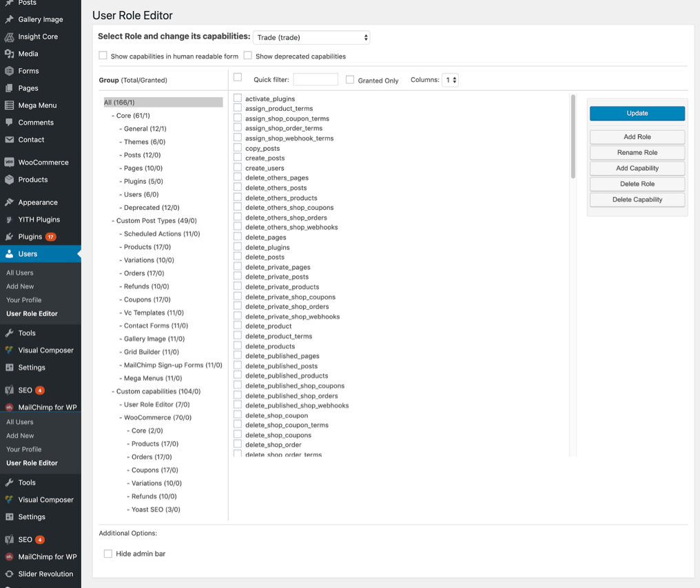Open the Trade (trade) role dropdown
This screenshot has height=588, width=700.
[x=311, y=37]
